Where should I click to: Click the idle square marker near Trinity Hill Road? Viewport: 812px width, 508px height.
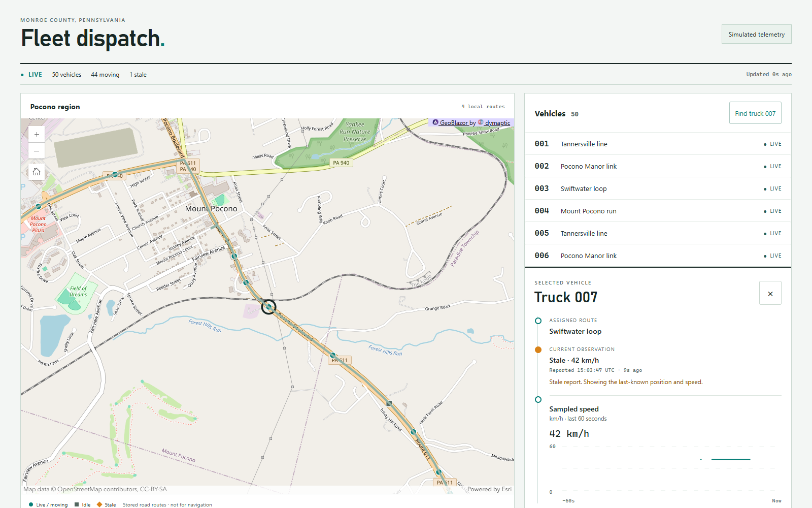point(389,403)
